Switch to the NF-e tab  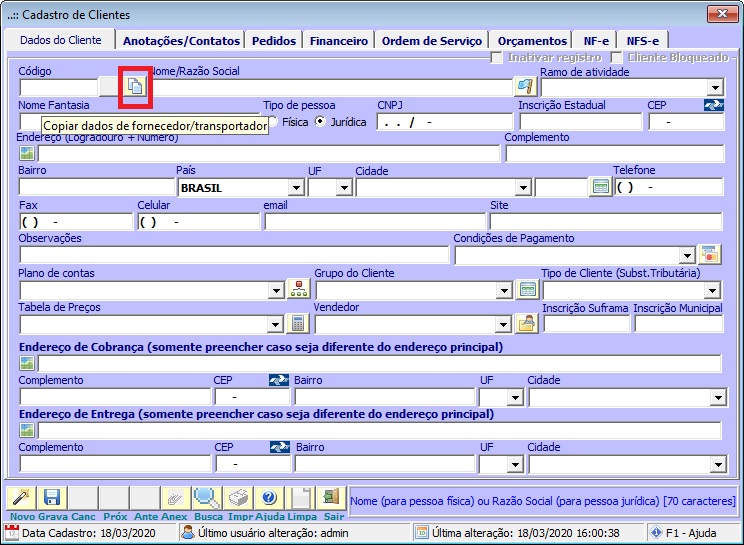pos(596,41)
